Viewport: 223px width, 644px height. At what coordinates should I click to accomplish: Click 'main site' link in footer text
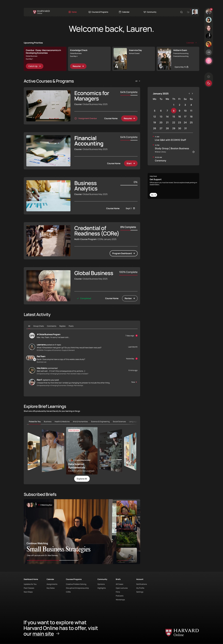click(43, 634)
